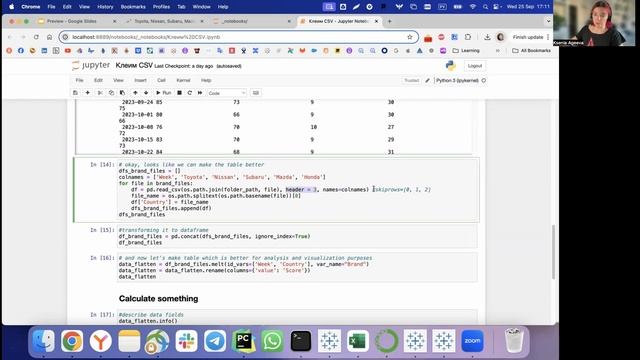
Task: Reload the page in Chrome
Action: click(36, 37)
